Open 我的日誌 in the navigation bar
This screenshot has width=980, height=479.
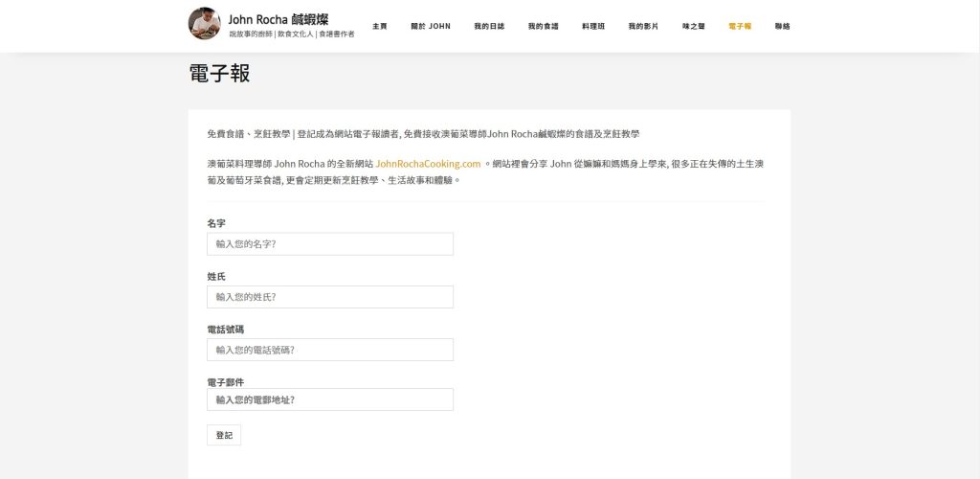[489, 26]
